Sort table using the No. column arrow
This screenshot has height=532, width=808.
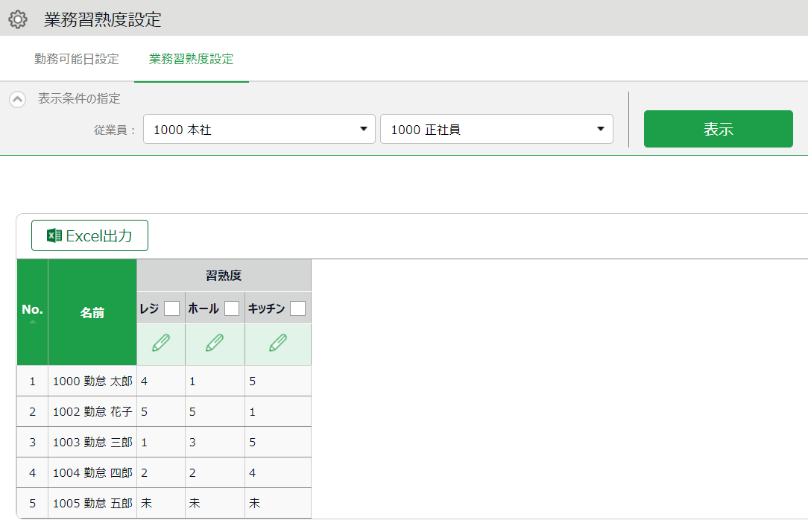tap(32, 322)
